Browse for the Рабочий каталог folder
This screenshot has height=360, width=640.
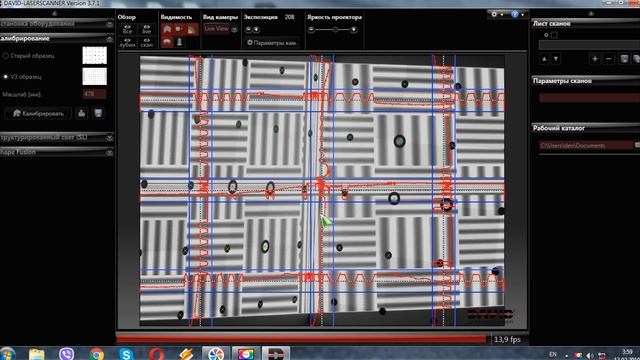tap(637, 145)
